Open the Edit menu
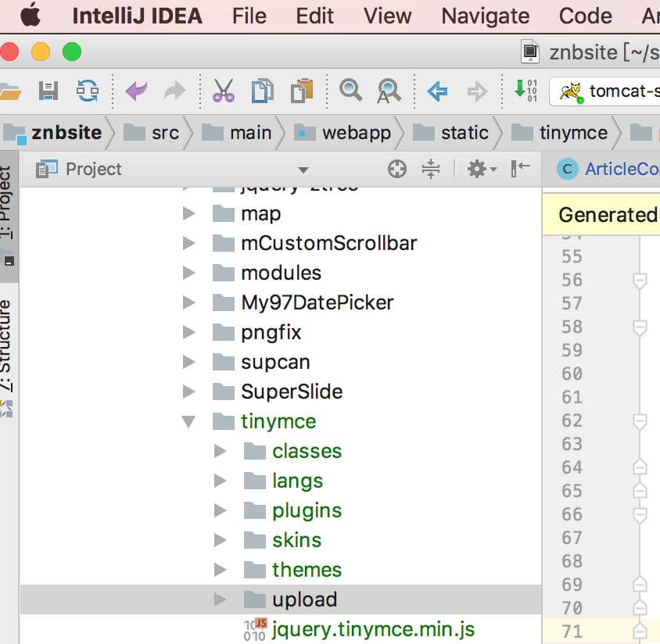This screenshot has height=644, width=660. tap(314, 16)
